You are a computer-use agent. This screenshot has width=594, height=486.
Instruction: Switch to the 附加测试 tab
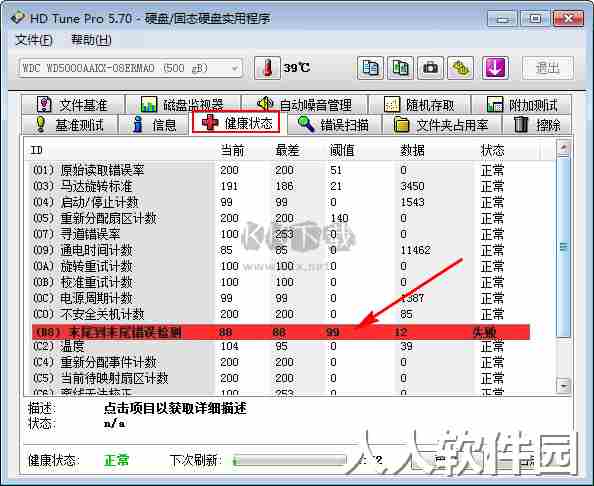[x=522, y=105]
